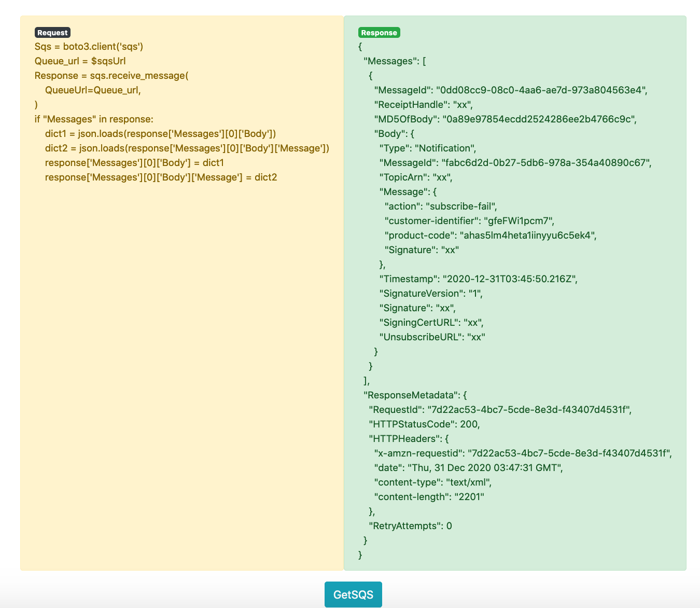Click the boto3.client('sqs') code line
This screenshot has width=700, height=608.
click(89, 47)
